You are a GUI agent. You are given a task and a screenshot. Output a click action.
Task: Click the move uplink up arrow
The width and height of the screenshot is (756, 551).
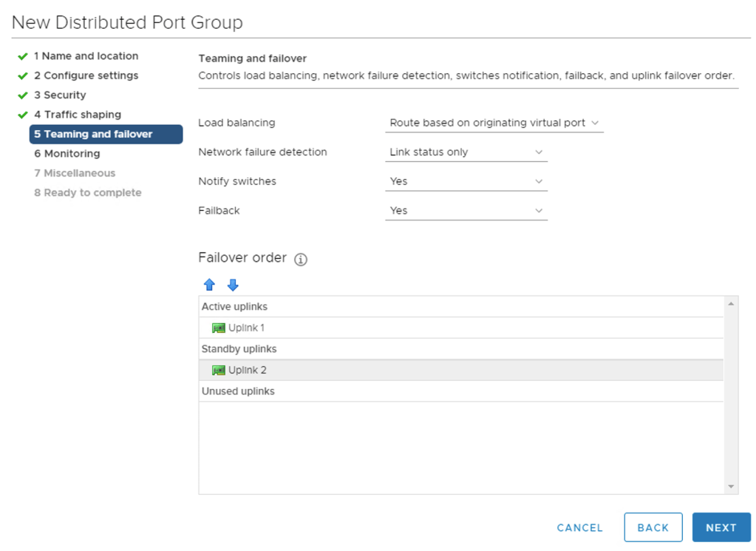coord(209,285)
